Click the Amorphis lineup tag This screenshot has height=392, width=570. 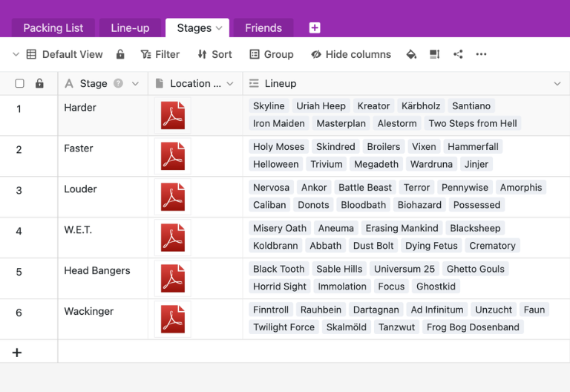[x=521, y=187]
